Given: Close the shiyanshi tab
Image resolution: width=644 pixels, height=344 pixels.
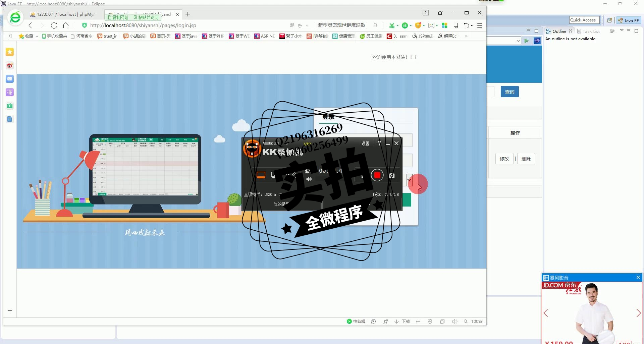Looking at the screenshot, I should [177, 14].
